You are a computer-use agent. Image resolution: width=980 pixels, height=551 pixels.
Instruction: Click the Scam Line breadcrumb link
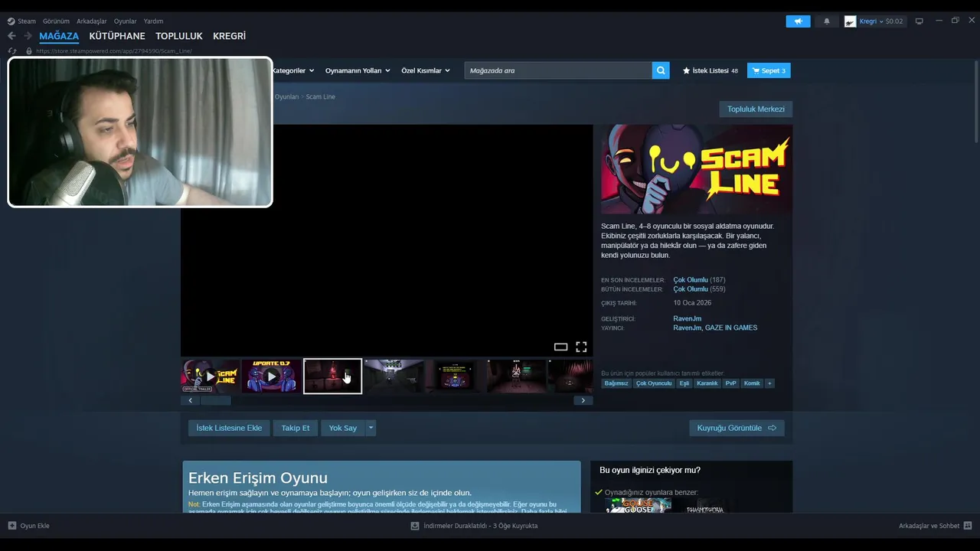[320, 97]
